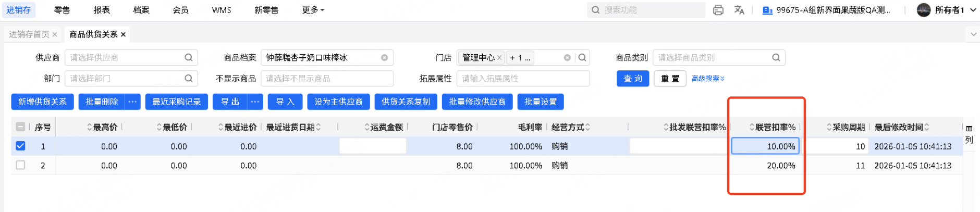Image resolution: width=980 pixels, height=212 pixels.
Task: Uncheck the row 1 checkbox
Action: tap(20, 146)
